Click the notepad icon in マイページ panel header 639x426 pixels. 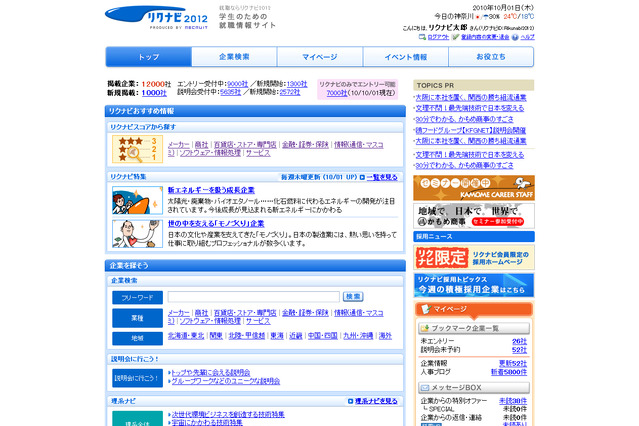coord(425,309)
